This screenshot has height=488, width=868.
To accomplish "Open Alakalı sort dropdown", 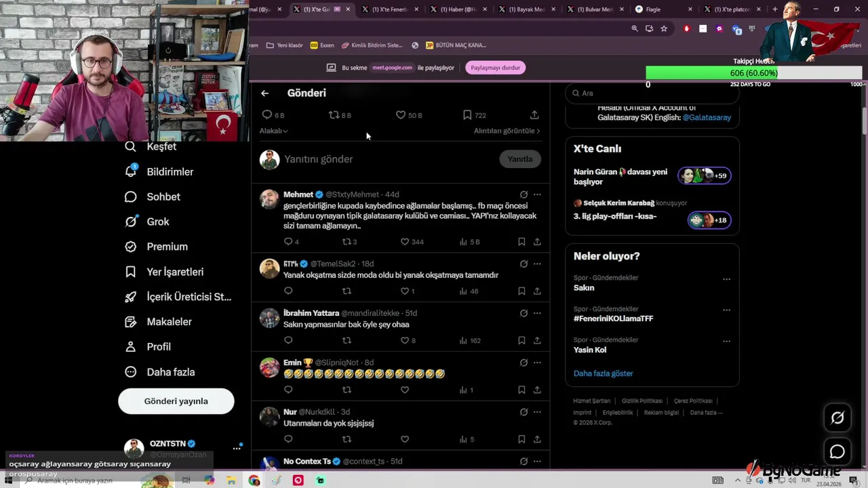I will (x=274, y=131).
